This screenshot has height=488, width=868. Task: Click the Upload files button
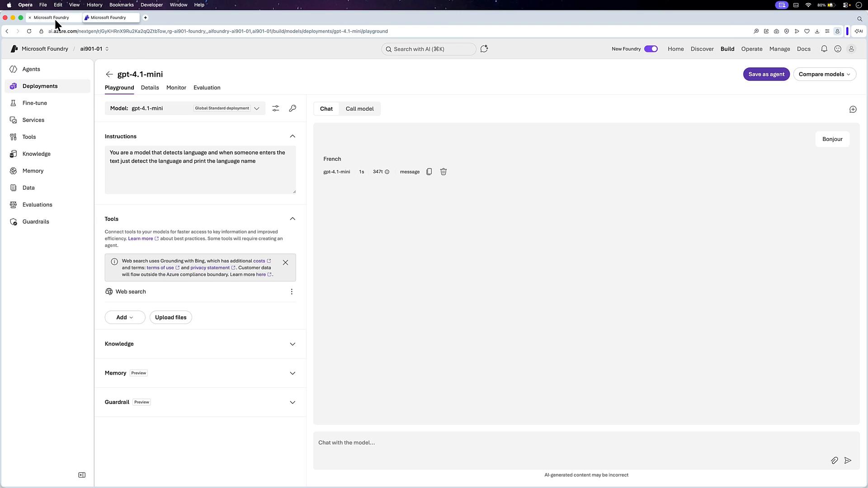tap(170, 317)
